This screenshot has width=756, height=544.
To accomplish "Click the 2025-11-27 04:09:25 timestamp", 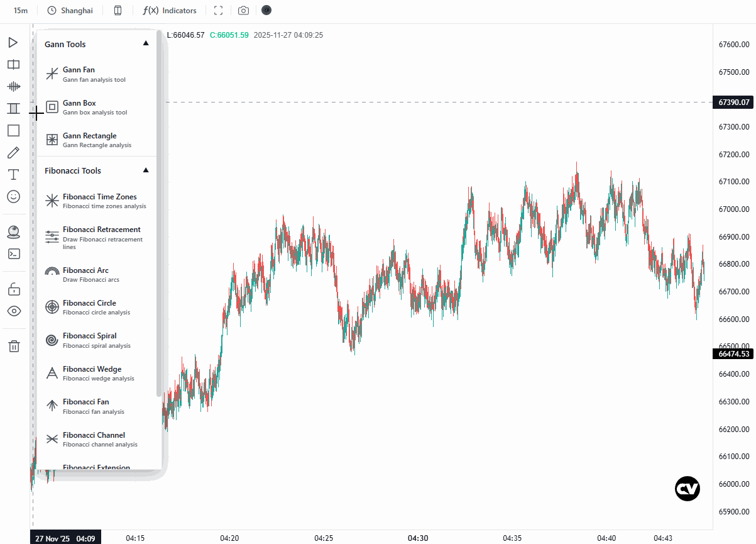I will click(x=288, y=35).
